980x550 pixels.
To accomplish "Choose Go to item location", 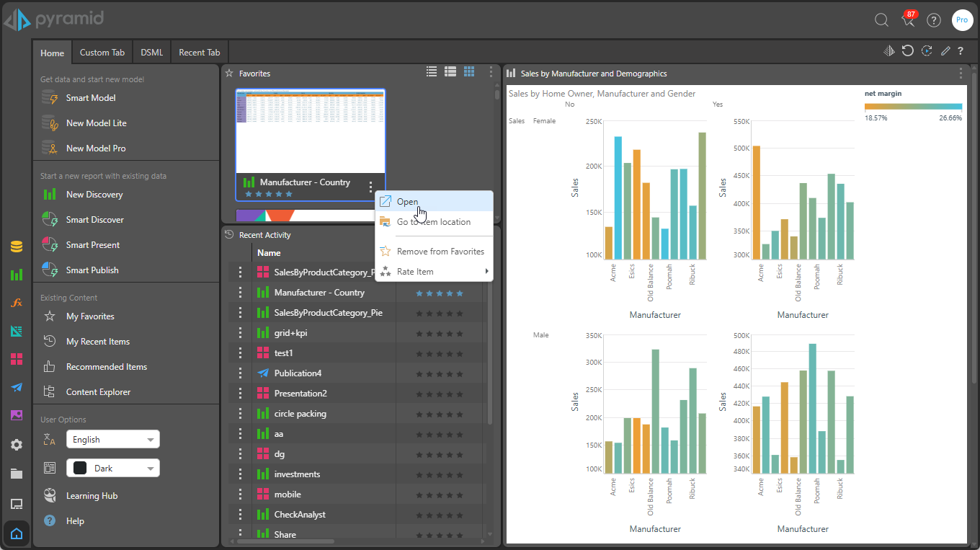I will [x=434, y=222].
